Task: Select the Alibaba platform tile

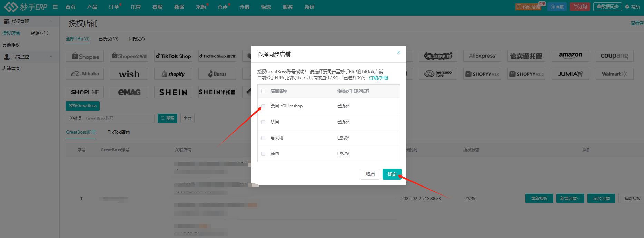Action: click(85, 74)
